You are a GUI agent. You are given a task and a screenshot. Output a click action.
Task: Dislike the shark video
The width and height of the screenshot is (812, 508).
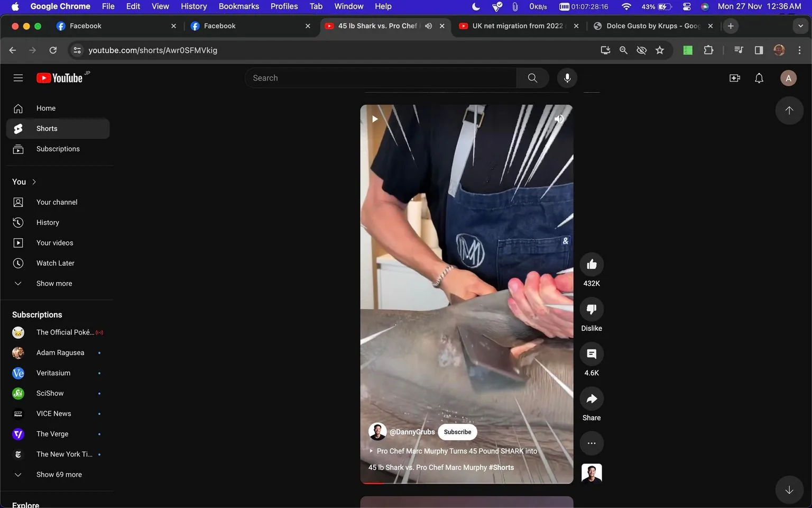point(591,309)
